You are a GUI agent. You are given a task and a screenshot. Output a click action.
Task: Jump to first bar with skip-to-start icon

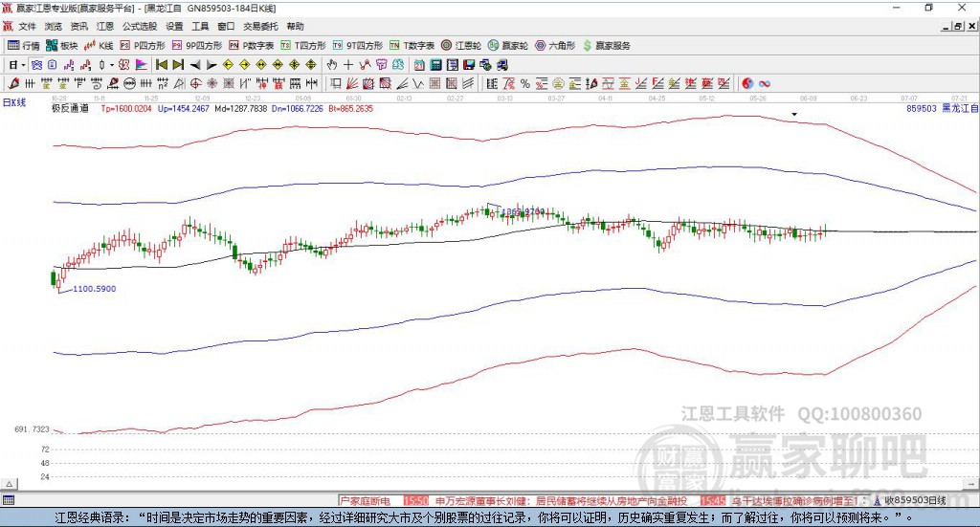click(x=161, y=65)
